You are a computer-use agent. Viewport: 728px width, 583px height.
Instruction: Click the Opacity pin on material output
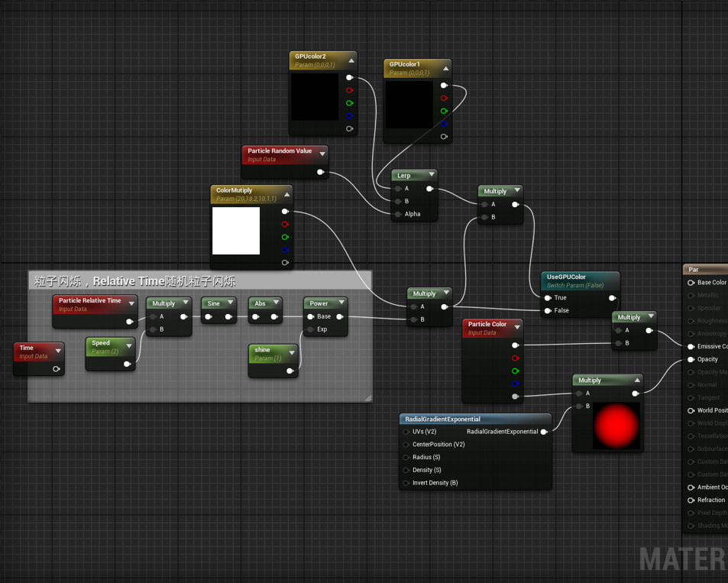[x=691, y=359]
